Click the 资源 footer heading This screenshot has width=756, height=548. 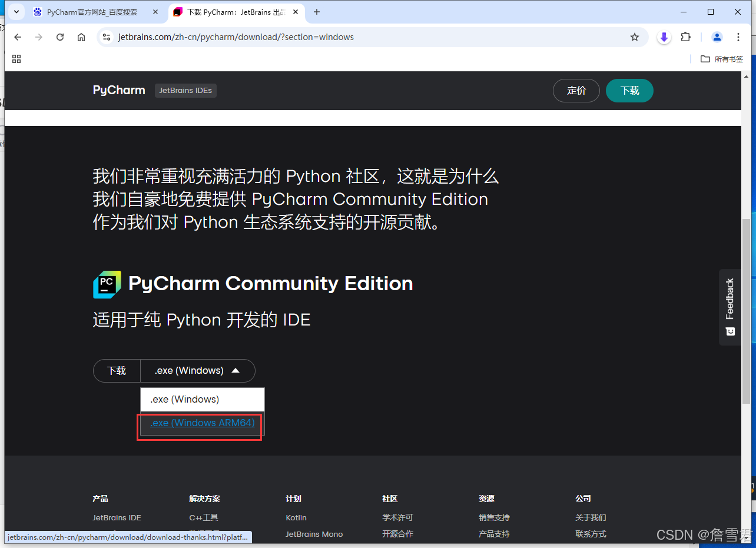pos(486,499)
